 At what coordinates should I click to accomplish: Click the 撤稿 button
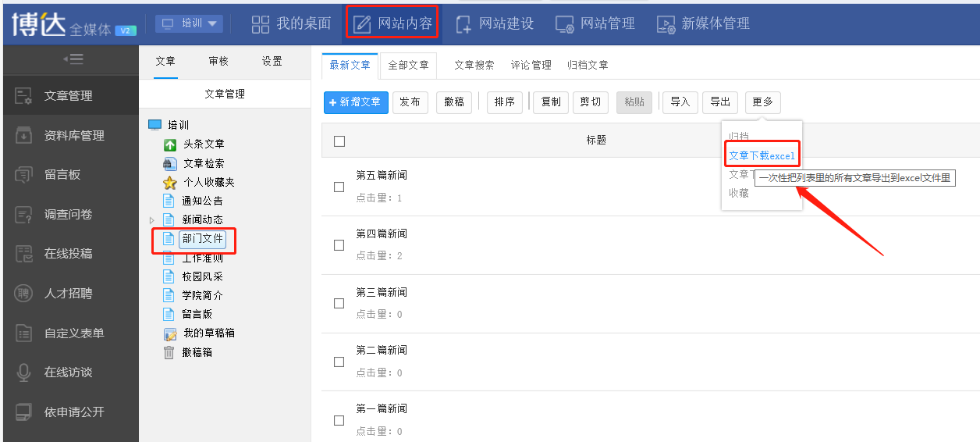tap(454, 102)
